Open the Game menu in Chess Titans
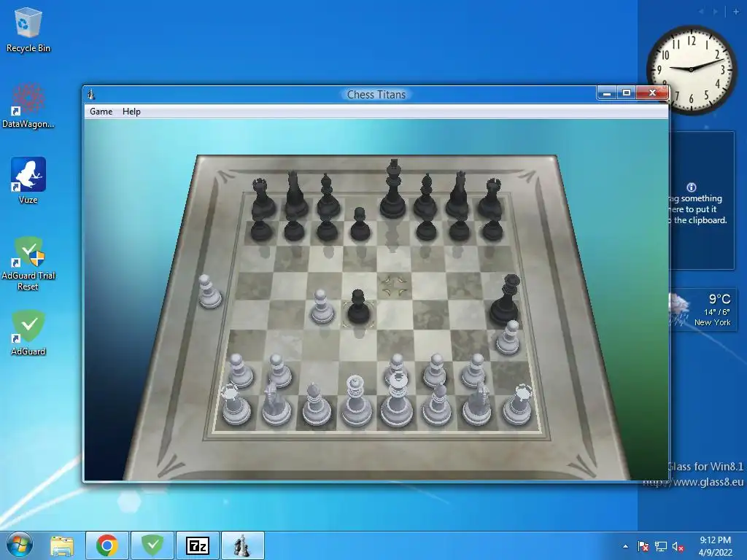This screenshot has height=560, width=747. point(101,112)
